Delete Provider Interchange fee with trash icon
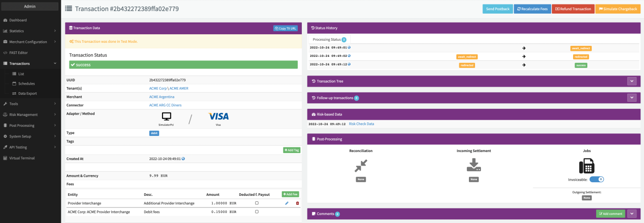The image size is (644, 223). (297, 203)
